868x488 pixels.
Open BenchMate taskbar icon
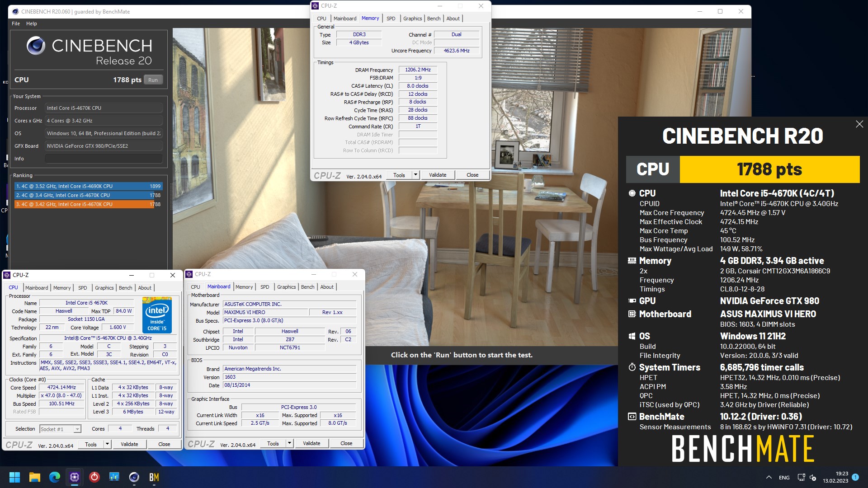tap(154, 477)
